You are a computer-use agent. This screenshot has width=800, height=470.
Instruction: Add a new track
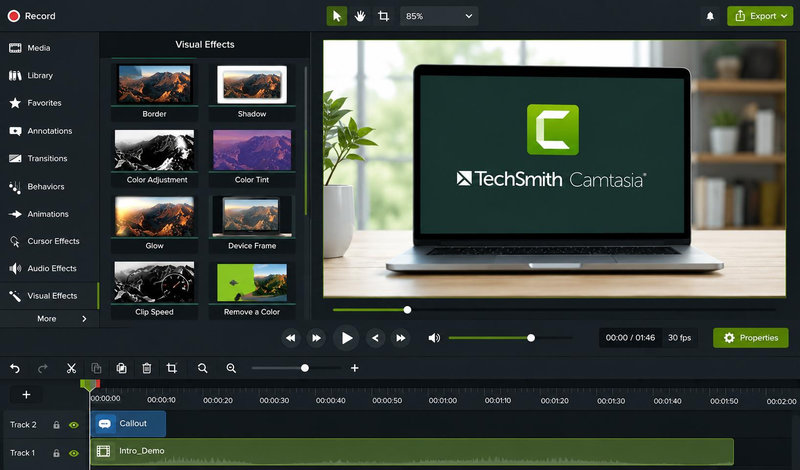(27, 394)
